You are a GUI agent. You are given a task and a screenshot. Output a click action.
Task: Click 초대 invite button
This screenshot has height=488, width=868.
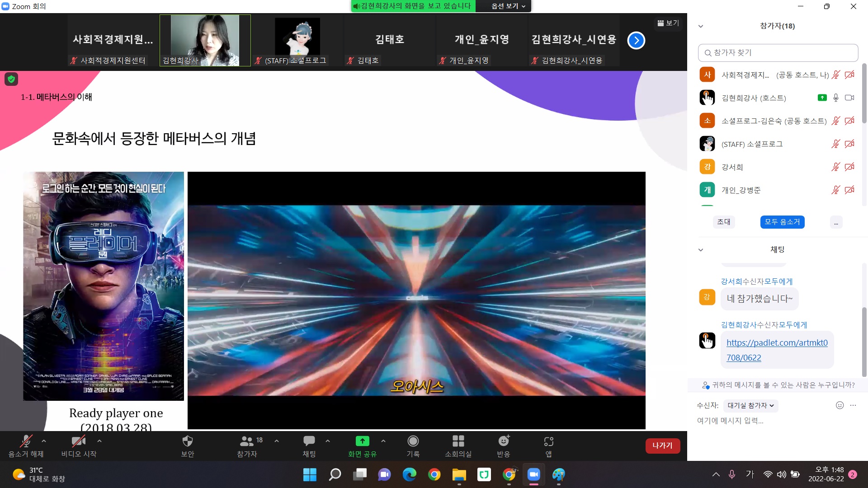(x=724, y=222)
